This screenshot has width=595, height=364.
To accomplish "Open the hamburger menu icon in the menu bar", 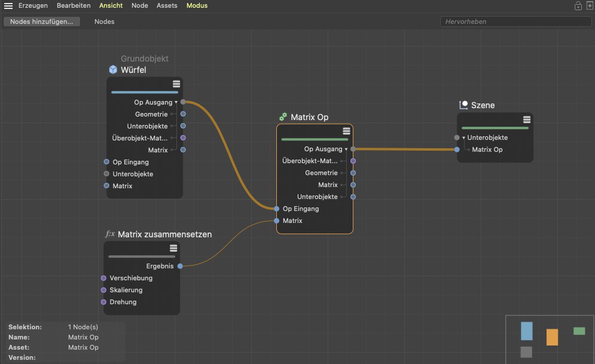I will coord(8,5).
